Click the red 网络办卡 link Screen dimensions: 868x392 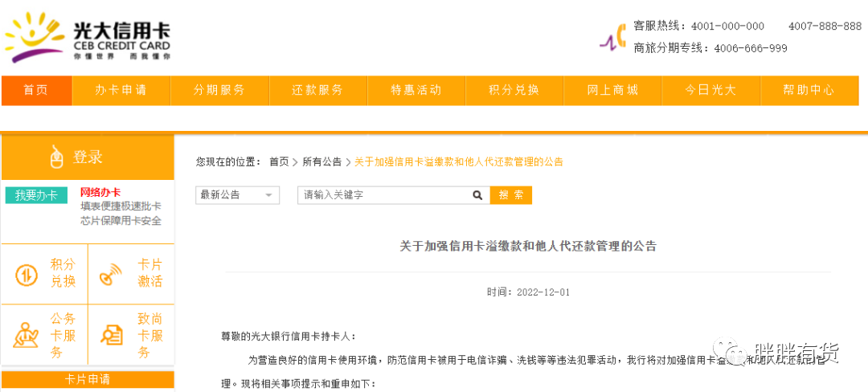[x=100, y=193]
